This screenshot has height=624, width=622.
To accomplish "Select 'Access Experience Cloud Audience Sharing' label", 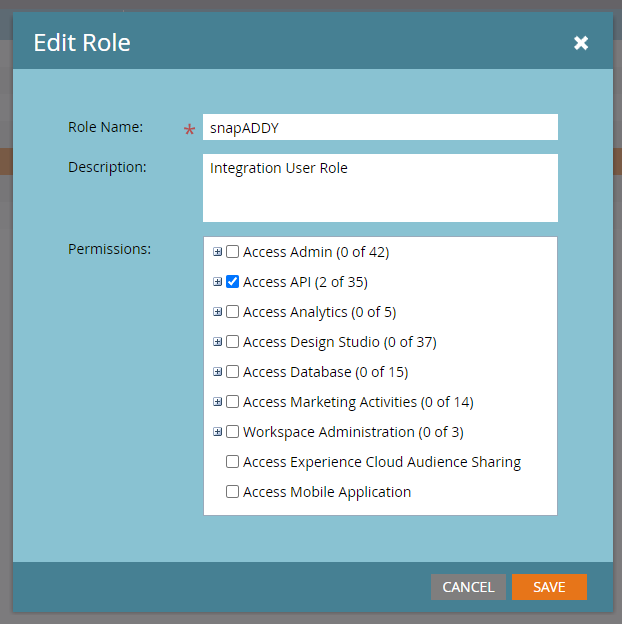I will [x=382, y=462].
